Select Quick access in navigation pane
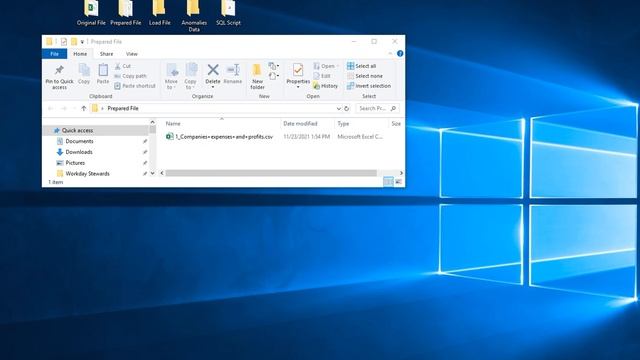This screenshot has height=360, width=640. [x=78, y=130]
